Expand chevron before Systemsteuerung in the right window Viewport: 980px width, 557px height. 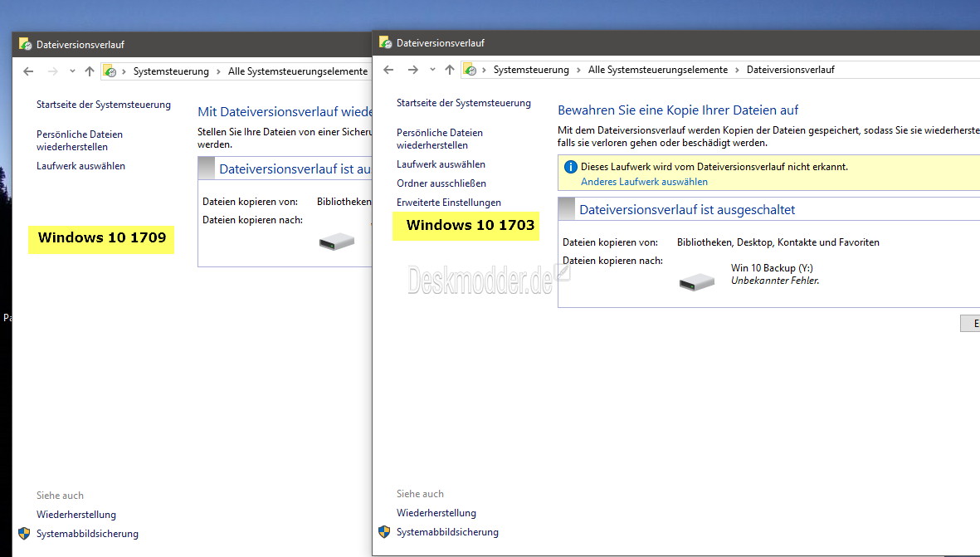484,70
